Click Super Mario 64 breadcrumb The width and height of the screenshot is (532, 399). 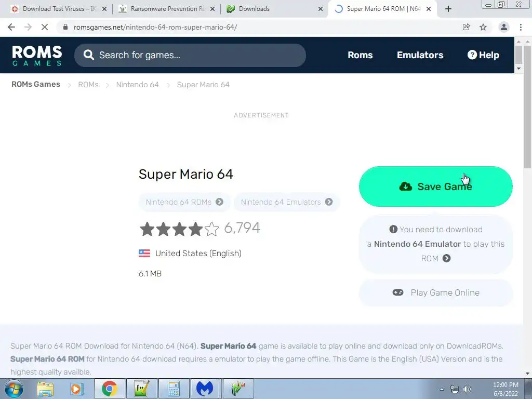[203, 85]
